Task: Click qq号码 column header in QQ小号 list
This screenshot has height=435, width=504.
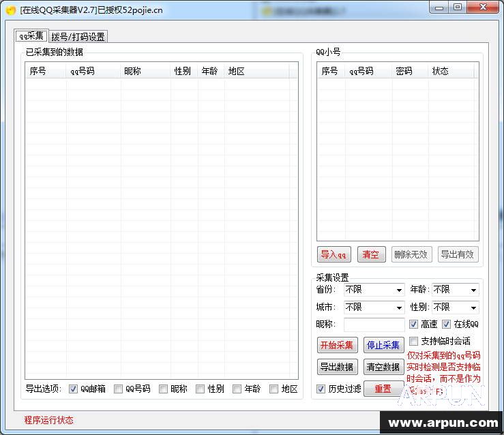Action: tap(369, 71)
